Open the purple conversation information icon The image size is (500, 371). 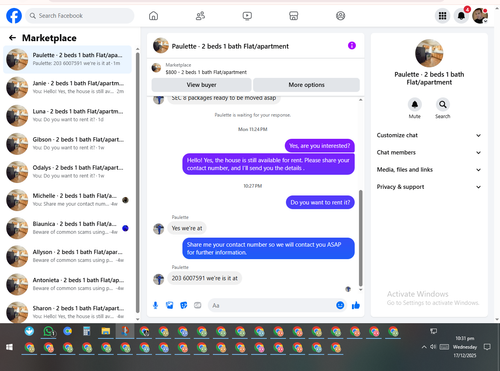pos(352,46)
